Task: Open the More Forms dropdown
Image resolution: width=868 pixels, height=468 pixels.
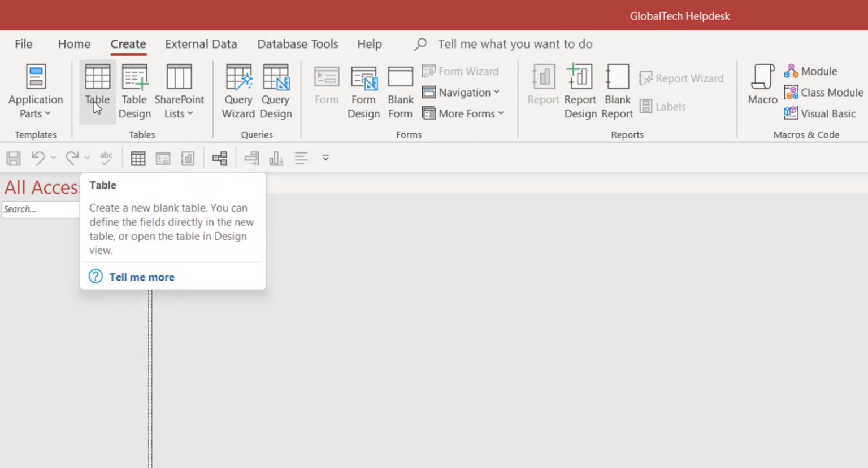Action: click(463, 113)
